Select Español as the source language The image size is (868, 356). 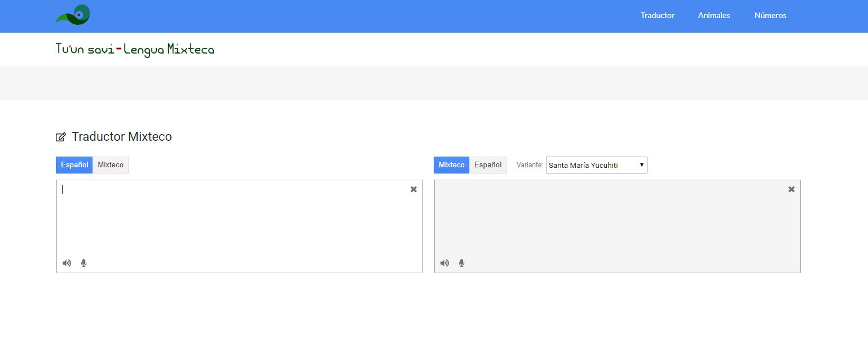pyautogui.click(x=74, y=165)
